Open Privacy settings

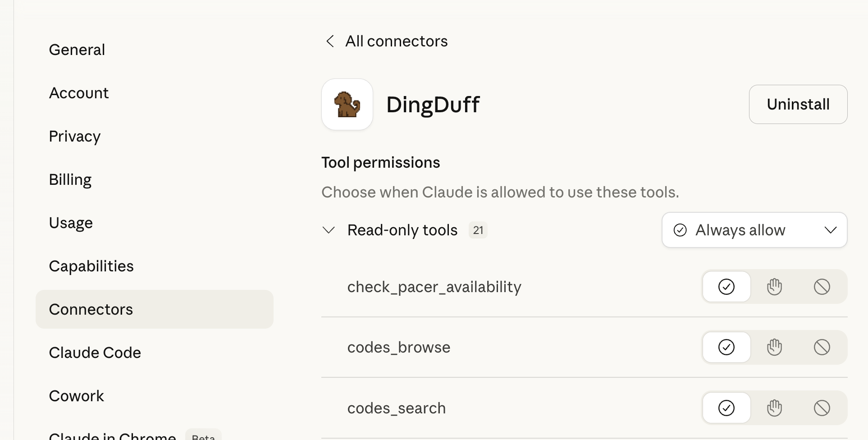click(75, 136)
